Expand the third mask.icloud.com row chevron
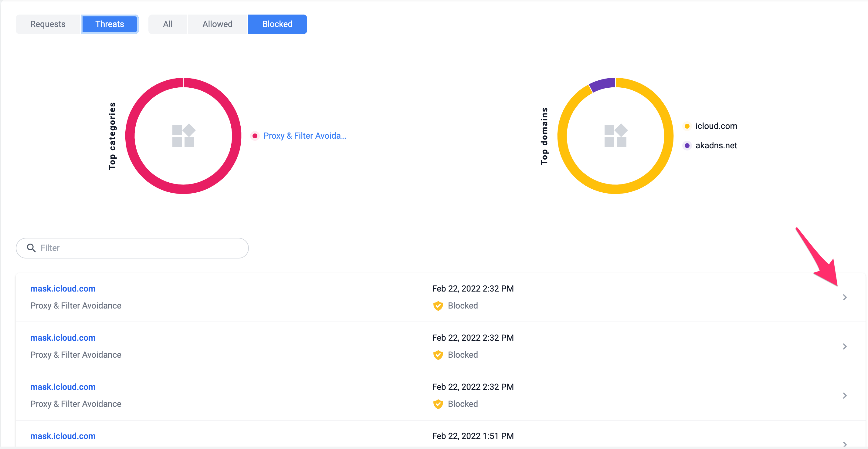This screenshot has height=449, width=868. click(845, 395)
